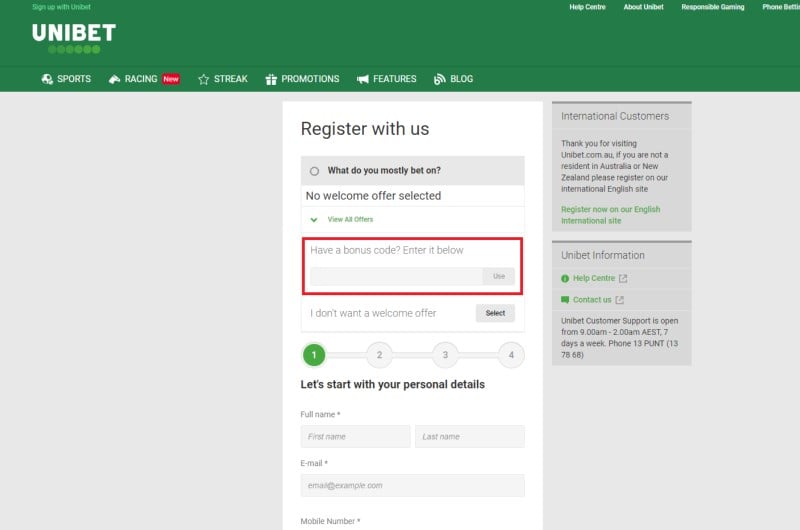Click the First name field
This screenshot has width=800, height=530.
click(x=355, y=437)
